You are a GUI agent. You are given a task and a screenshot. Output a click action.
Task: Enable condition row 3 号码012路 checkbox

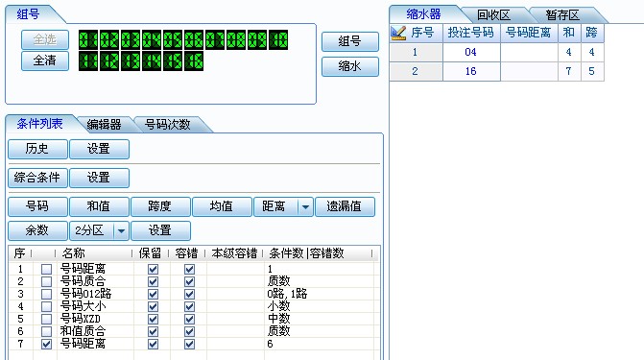coord(46,295)
